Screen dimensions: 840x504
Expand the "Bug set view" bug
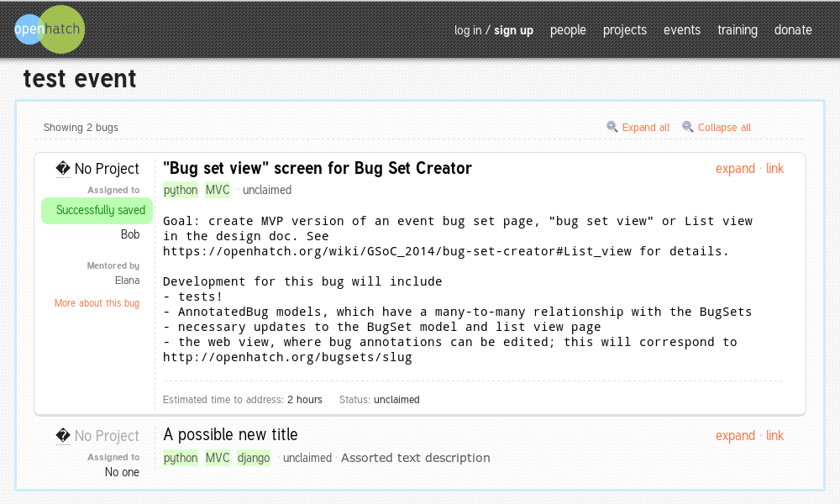735,169
